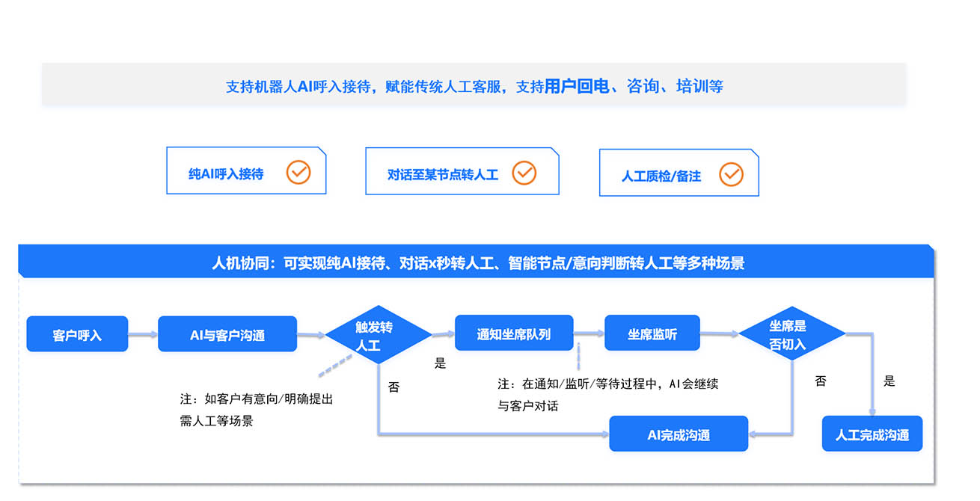980x501 pixels.
Task: Click the checkmark icon beside 人工质检/备注
Action: 731,174
